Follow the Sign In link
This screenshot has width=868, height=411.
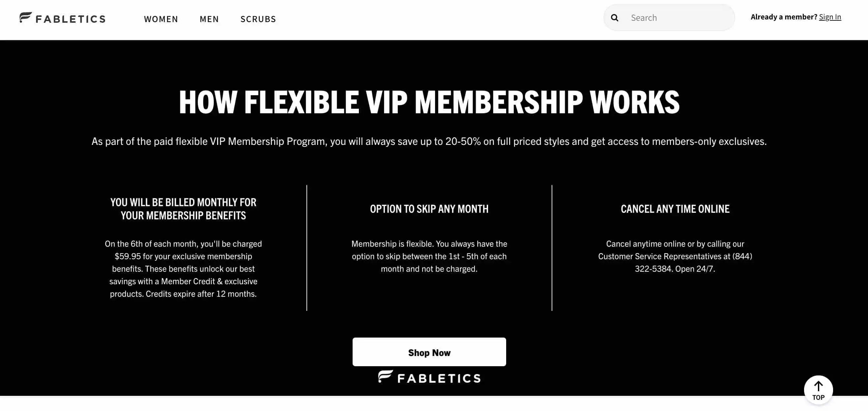(829, 17)
